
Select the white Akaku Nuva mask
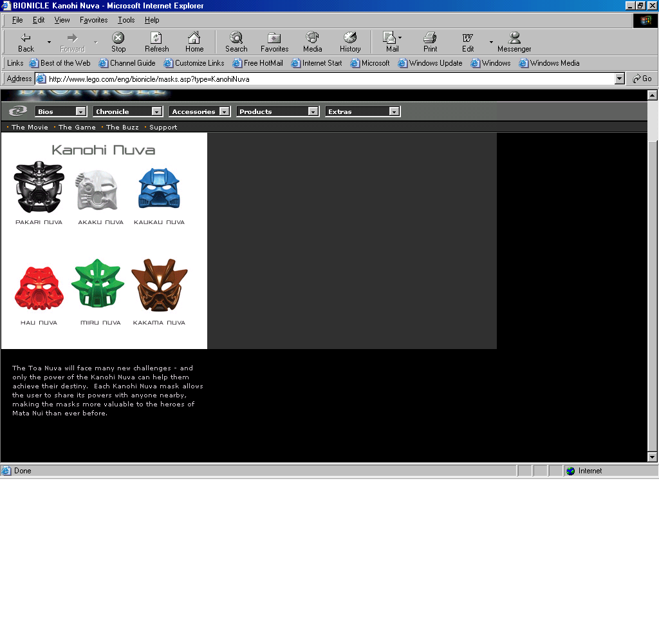tap(97, 189)
